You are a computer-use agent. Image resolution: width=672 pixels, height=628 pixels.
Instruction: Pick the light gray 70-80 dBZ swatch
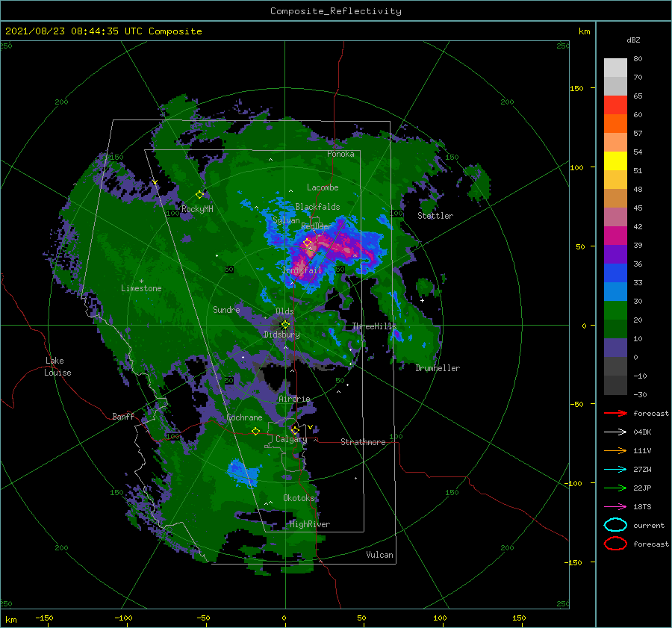click(x=615, y=68)
